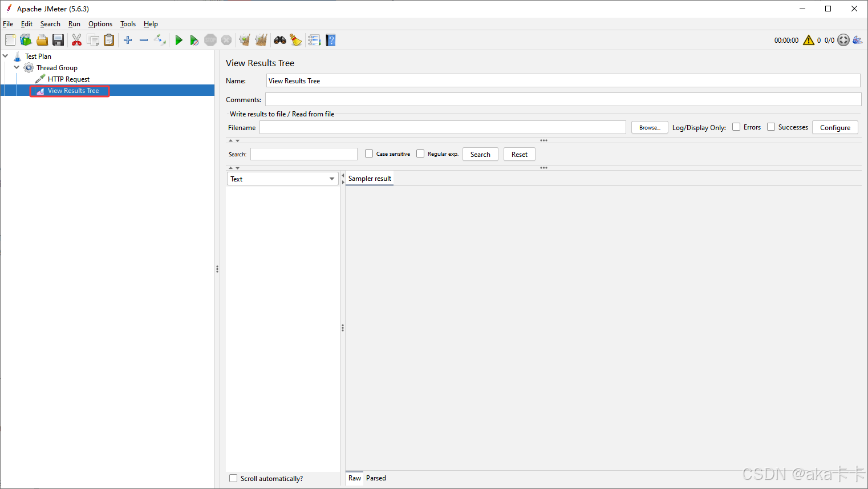Image resolution: width=868 pixels, height=489 pixels.
Task: Click the Copy icon in toolbar
Action: click(93, 40)
